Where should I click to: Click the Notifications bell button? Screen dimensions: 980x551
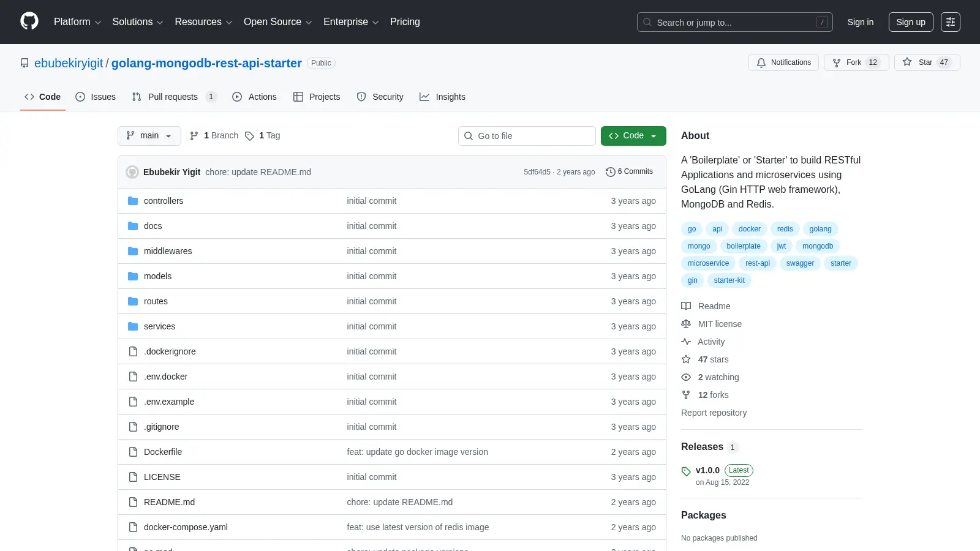point(783,62)
